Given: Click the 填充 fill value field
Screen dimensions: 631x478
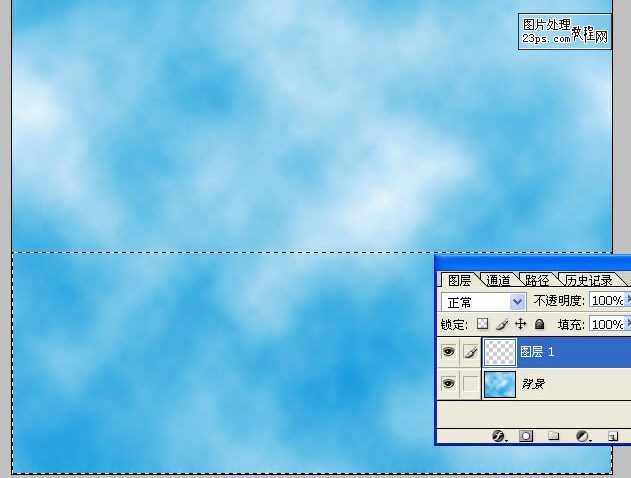Looking at the screenshot, I should tap(607, 324).
